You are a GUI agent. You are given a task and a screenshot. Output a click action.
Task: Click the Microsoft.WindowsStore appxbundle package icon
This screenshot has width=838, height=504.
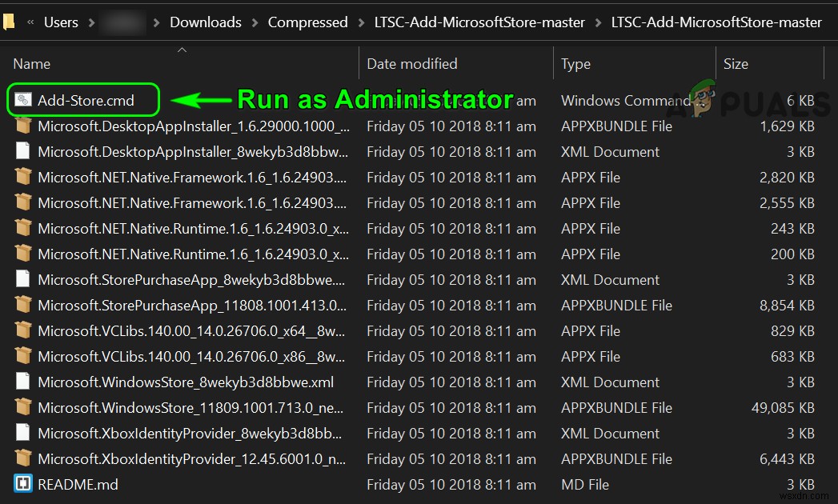(x=23, y=408)
